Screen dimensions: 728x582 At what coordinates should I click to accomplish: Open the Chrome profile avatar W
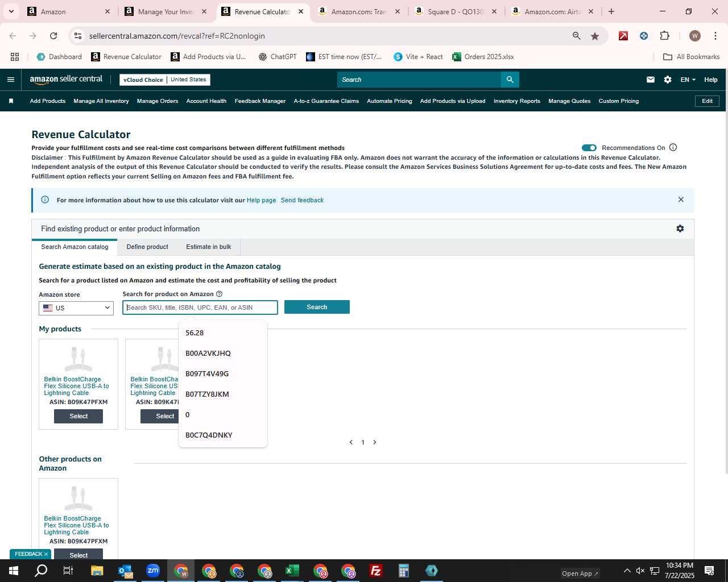694,36
